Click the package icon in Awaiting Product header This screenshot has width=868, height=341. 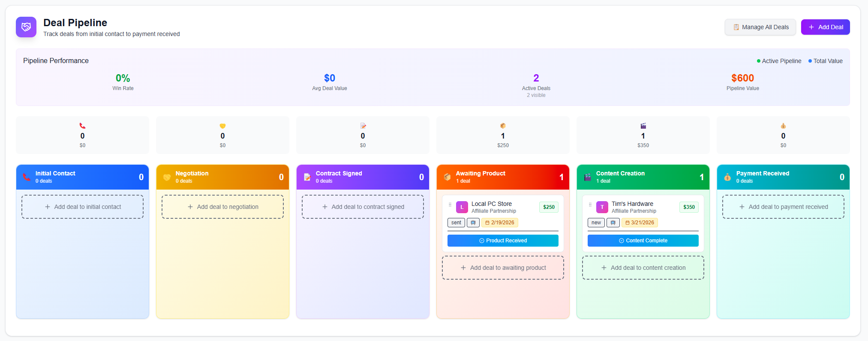[x=447, y=177]
